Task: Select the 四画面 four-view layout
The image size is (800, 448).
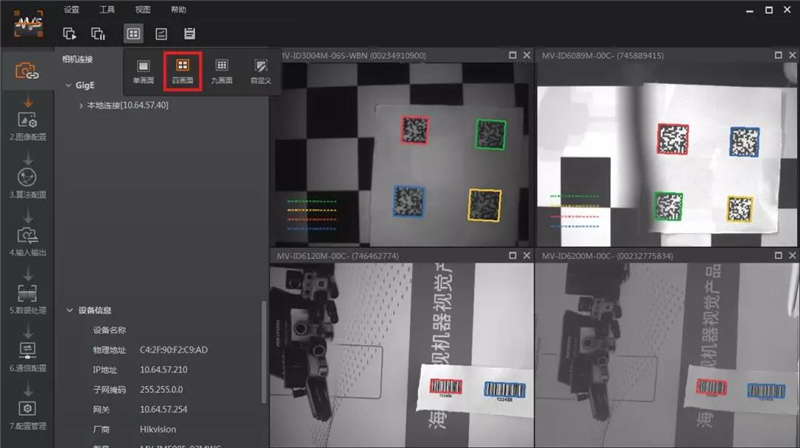Action: [183, 70]
